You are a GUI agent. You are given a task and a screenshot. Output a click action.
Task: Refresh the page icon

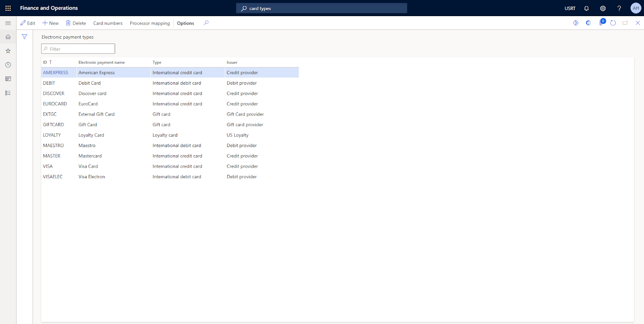[613, 23]
